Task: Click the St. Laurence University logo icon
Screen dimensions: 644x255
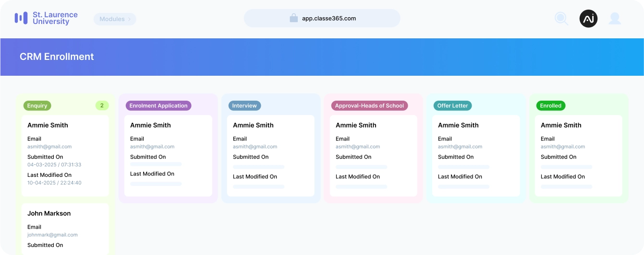Action: [21, 18]
